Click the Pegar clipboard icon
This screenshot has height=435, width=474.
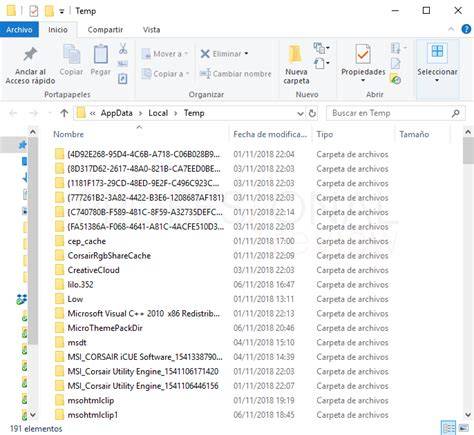[x=100, y=54]
